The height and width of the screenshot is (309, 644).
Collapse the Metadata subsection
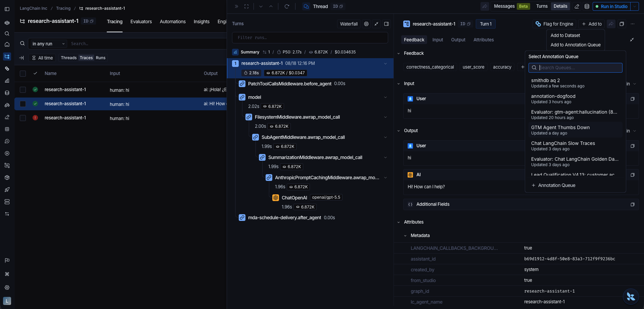click(x=405, y=236)
